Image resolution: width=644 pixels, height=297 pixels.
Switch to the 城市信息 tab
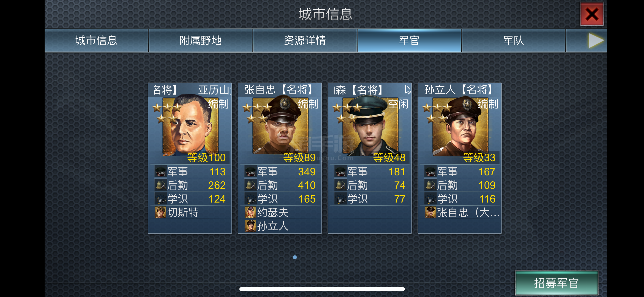pos(96,41)
